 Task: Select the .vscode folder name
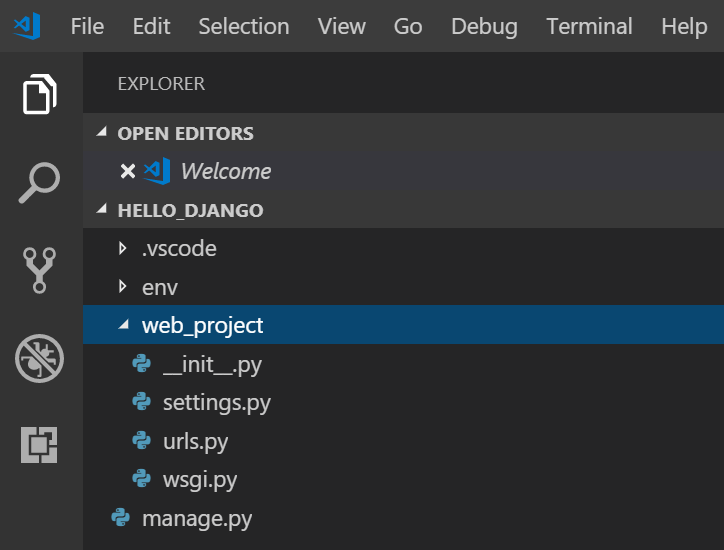[x=179, y=248]
